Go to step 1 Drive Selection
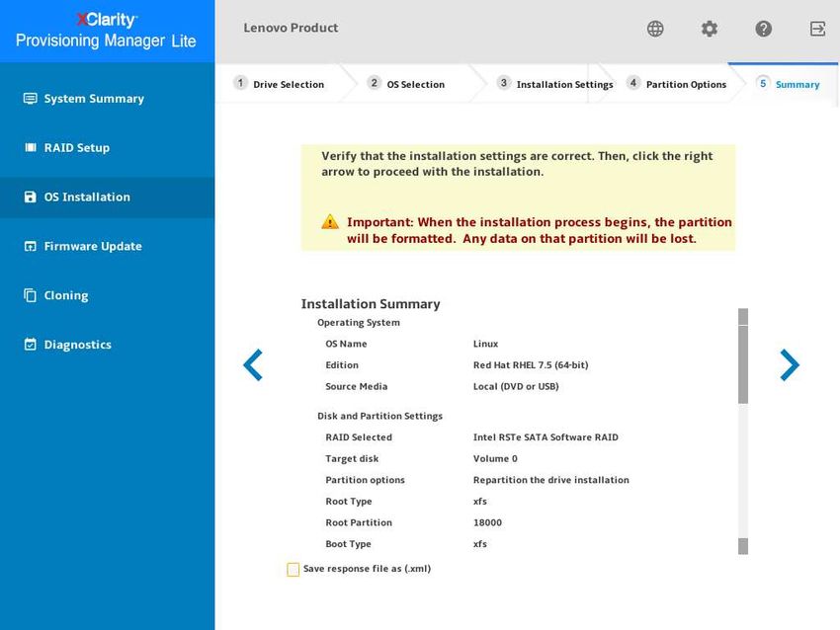The image size is (840, 630). [279, 84]
